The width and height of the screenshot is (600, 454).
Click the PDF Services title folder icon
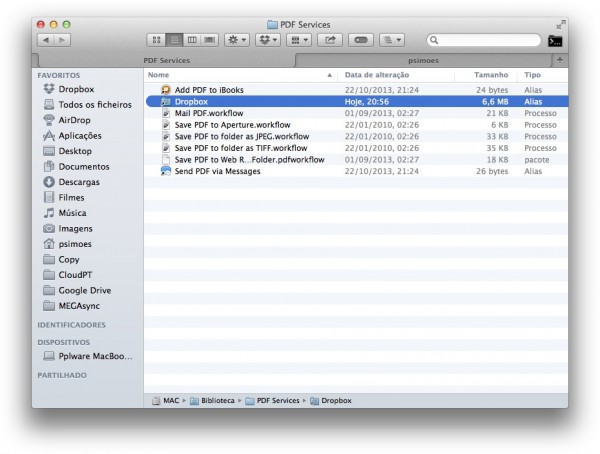272,25
